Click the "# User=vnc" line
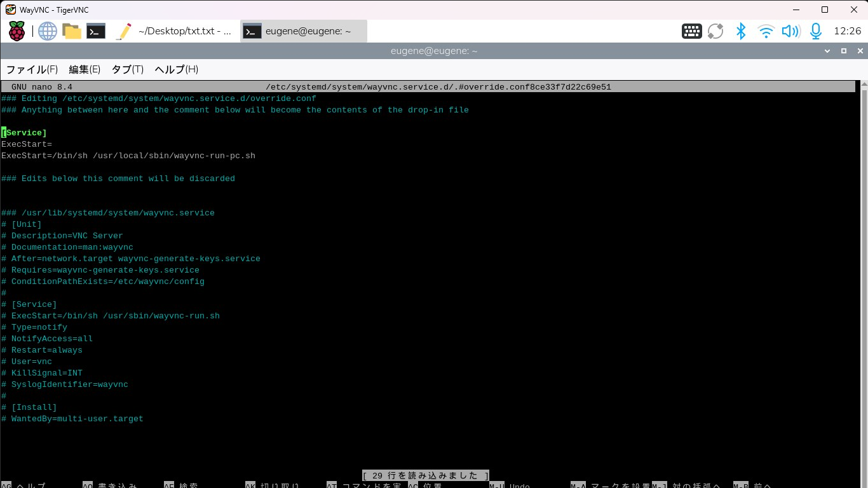Screen dimensions: 868x488 27,362
